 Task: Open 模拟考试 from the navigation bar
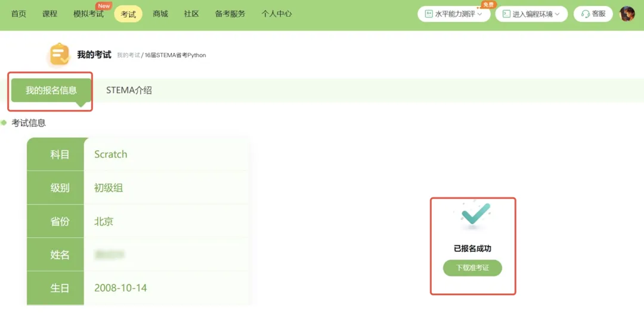pyautogui.click(x=88, y=14)
